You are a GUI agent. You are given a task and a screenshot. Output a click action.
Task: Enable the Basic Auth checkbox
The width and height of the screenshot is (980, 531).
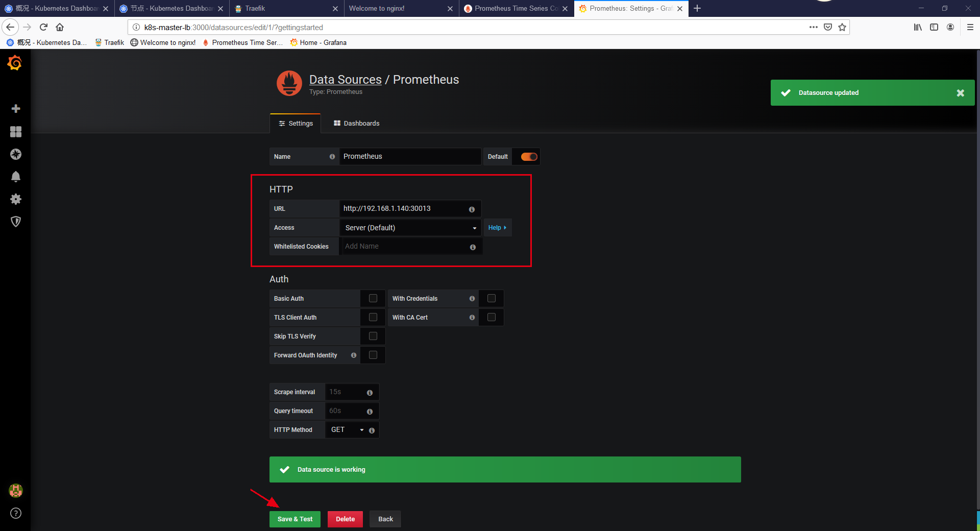(x=373, y=298)
